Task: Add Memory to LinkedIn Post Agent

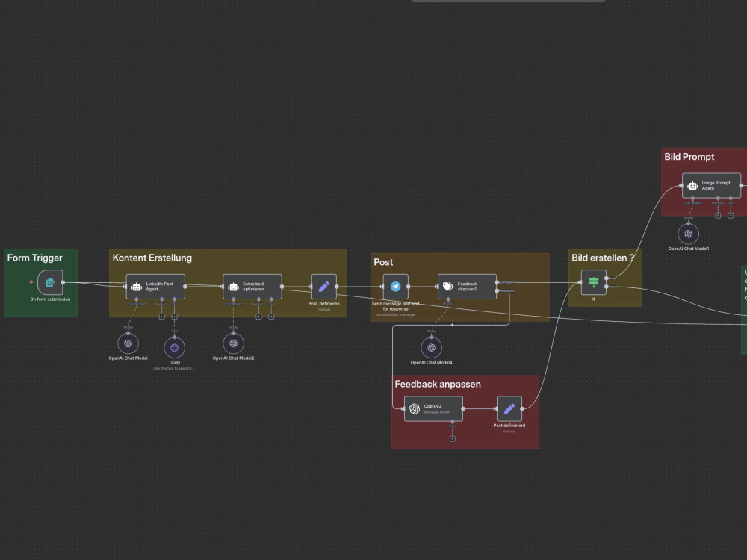Action: (x=162, y=317)
